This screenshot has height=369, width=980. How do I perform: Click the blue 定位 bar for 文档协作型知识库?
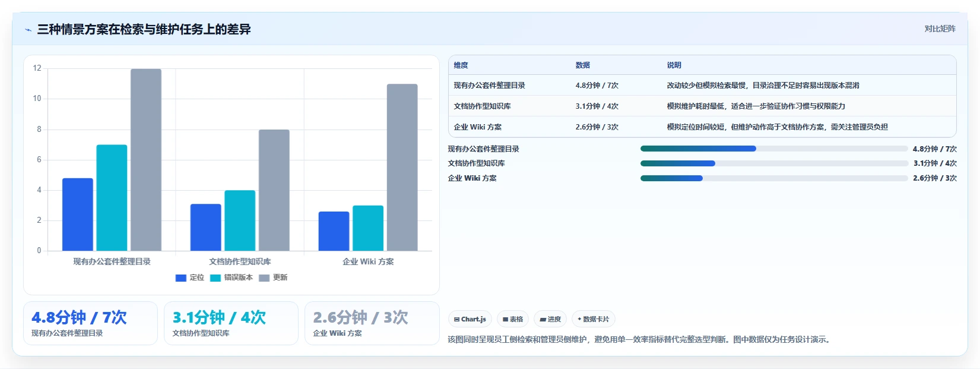coord(206,228)
